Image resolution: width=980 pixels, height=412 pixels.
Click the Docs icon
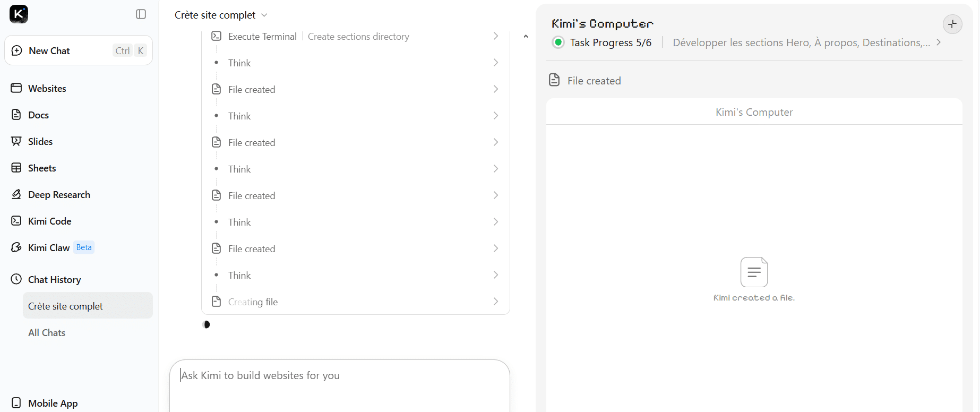pos(16,114)
